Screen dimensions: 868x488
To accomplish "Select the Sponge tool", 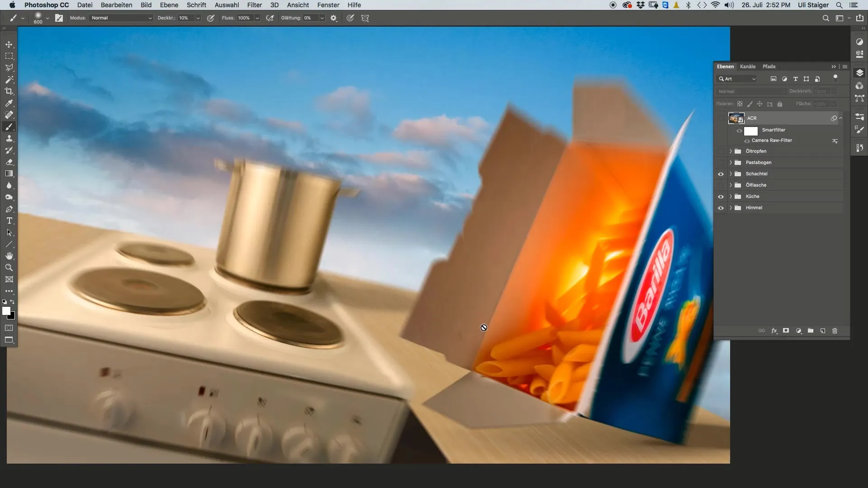I will pyautogui.click(x=9, y=197).
